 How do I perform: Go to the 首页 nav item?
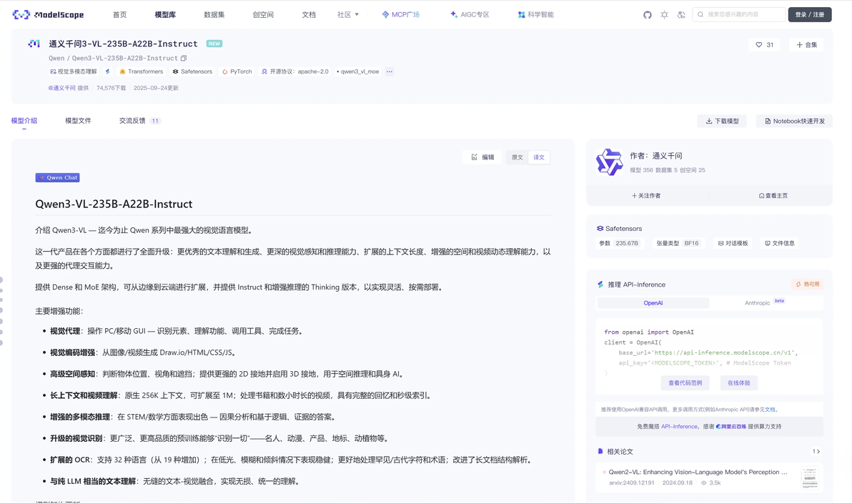coord(119,15)
